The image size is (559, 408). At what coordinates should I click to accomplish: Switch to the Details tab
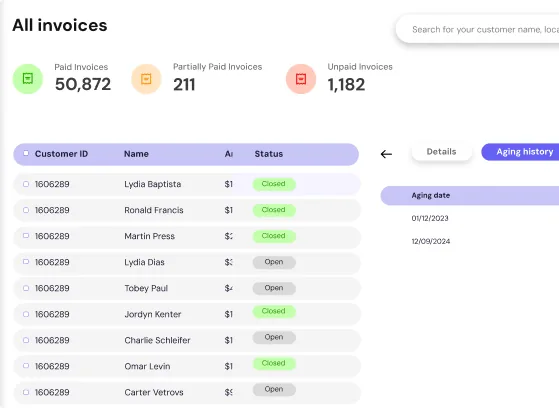coord(442,152)
